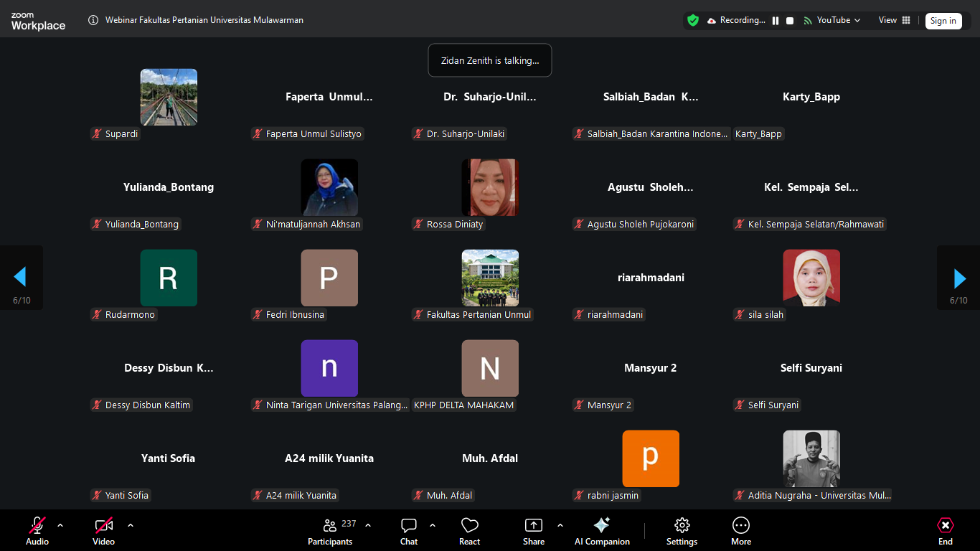
Task: Open the View layout menu
Action: click(895, 20)
